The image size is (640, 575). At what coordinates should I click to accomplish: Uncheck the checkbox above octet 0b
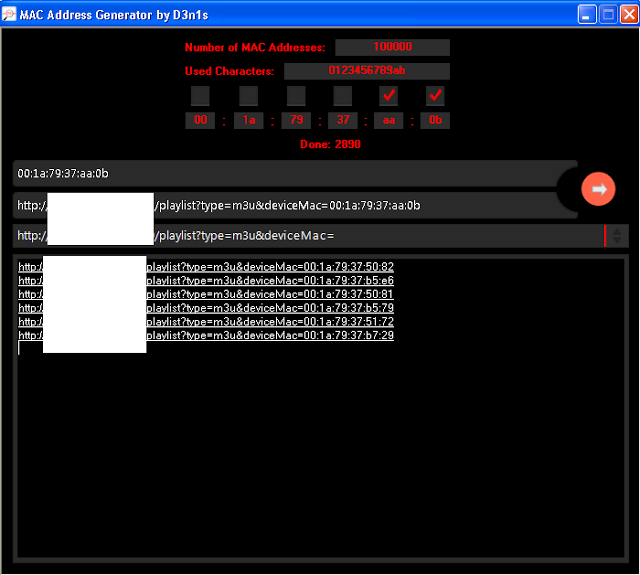(x=435, y=96)
